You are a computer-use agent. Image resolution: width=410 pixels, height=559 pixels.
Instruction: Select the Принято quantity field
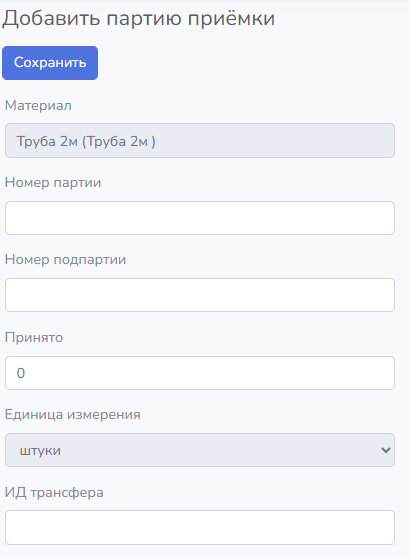pos(200,373)
